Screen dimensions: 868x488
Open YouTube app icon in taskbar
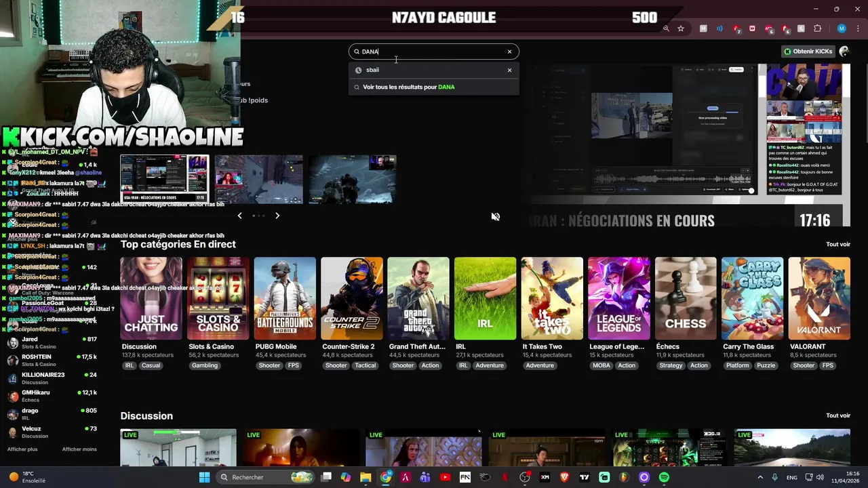coord(445,477)
